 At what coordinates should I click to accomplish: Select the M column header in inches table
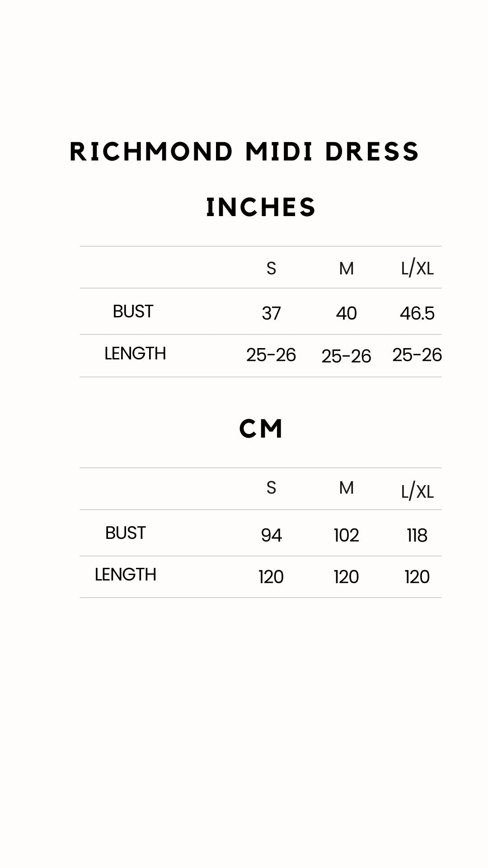pyautogui.click(x=346, y=269)
